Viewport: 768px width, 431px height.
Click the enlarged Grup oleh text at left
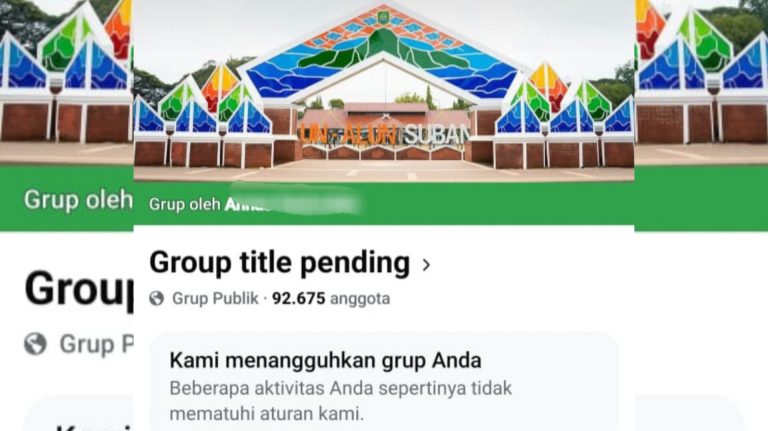(78, 200)
